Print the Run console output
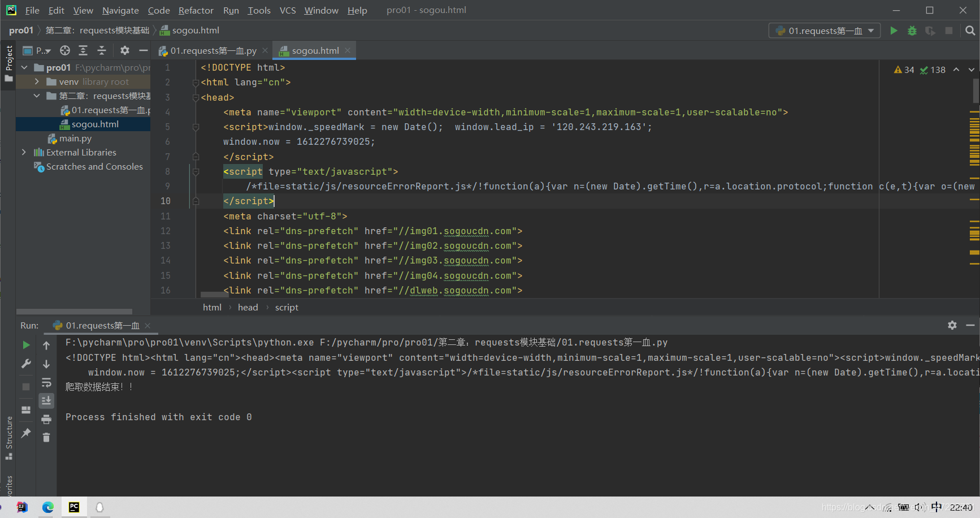This screenshot has height=518, width=980. pos(46,419)
